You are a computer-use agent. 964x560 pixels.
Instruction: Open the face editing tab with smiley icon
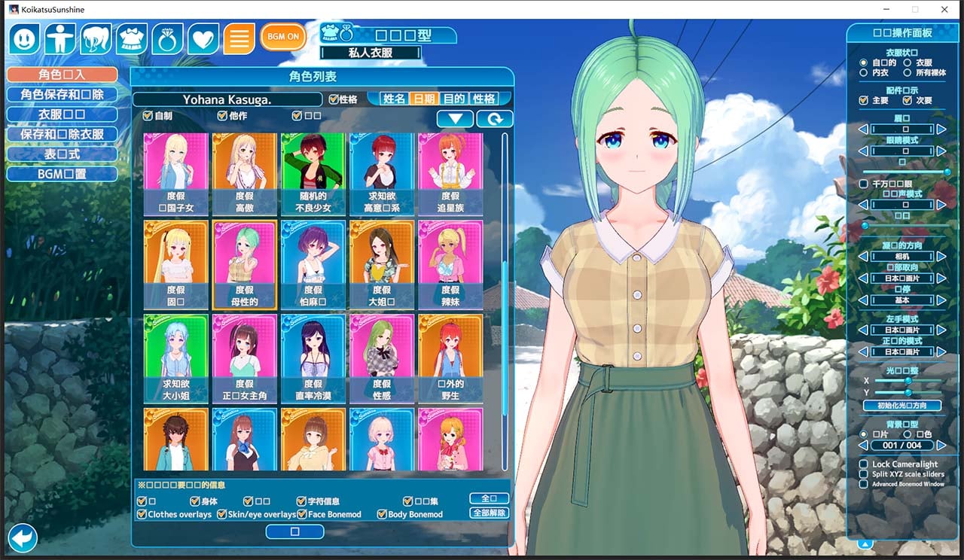point(23,37)
